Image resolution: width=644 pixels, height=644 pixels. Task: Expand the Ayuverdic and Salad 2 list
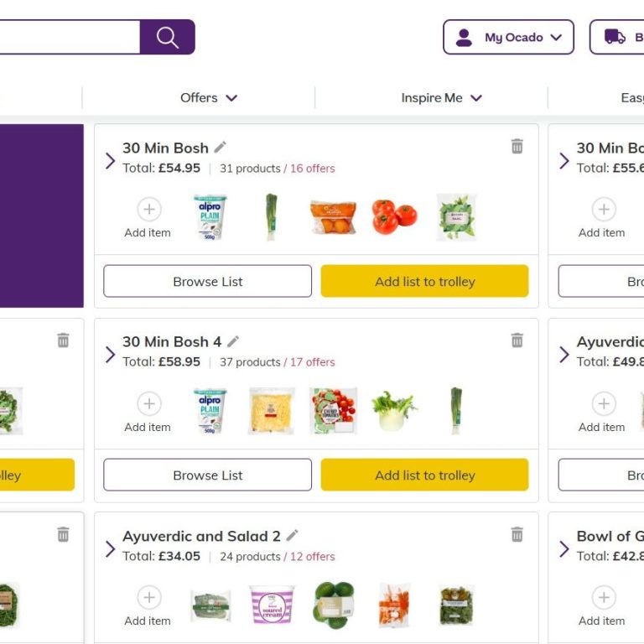[111, 548]
